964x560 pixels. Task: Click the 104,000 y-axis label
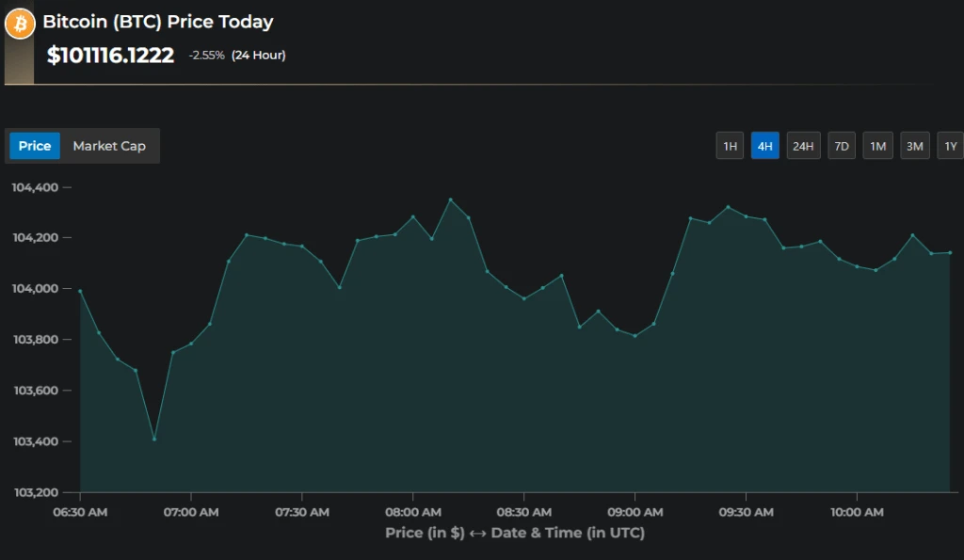point(35,288)
